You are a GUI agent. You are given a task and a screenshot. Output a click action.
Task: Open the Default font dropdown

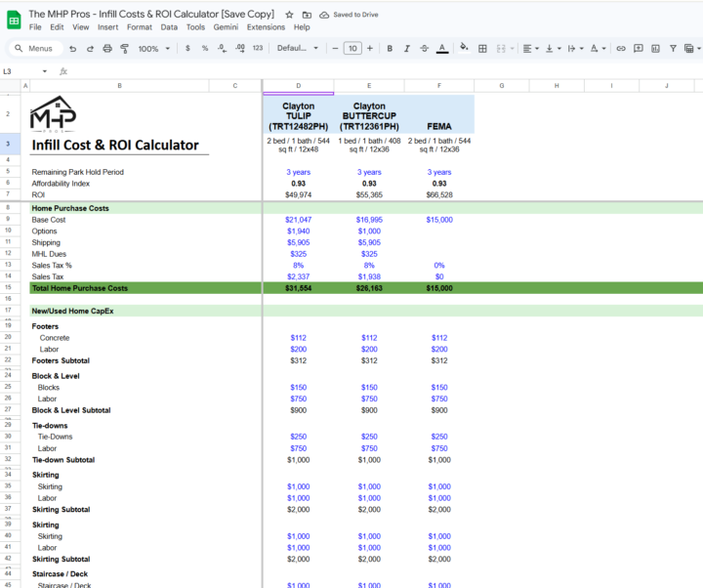[297, 48]
